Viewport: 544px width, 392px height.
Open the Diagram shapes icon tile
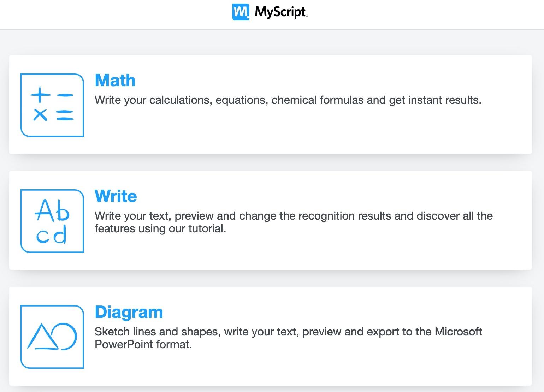click(x=52, y=337)
